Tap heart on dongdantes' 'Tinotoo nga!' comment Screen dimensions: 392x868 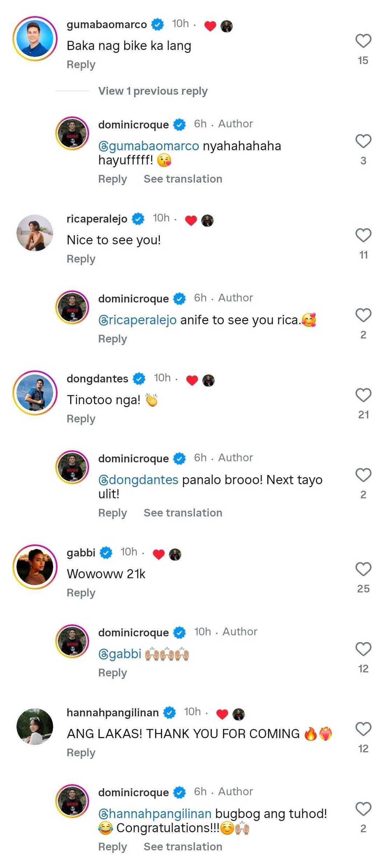363,395
